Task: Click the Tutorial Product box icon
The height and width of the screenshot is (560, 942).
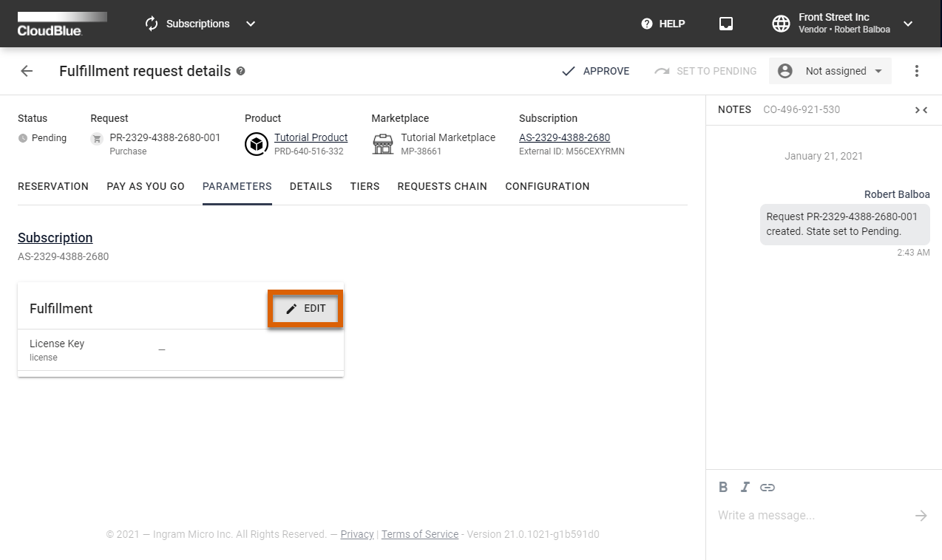Action: 257,143
